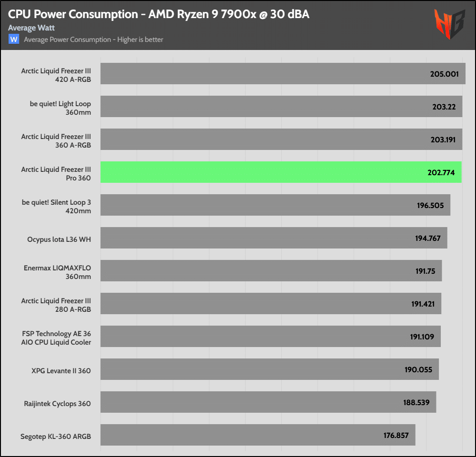Select the Ocypus Iota L36 WH label
The image size is (476, 457).
click(x=59, y=239)
